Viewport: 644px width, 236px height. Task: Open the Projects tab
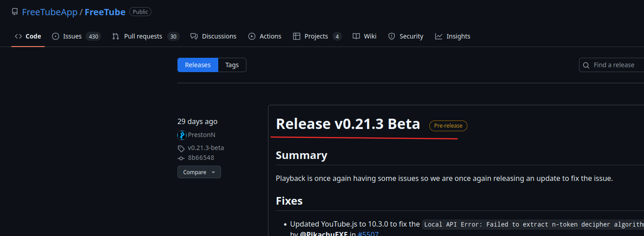coord(317,36)
